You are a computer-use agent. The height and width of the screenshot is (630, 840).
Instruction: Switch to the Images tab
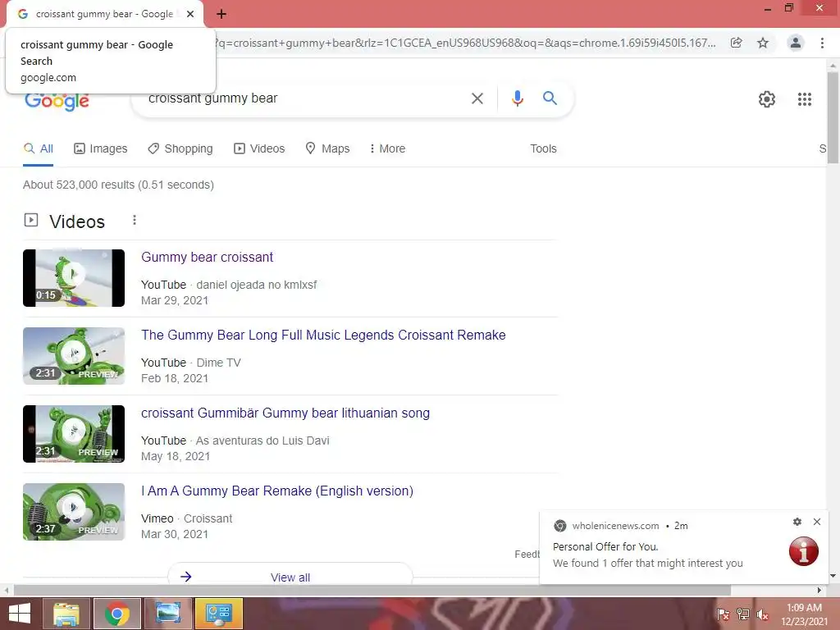coord(101,149)
